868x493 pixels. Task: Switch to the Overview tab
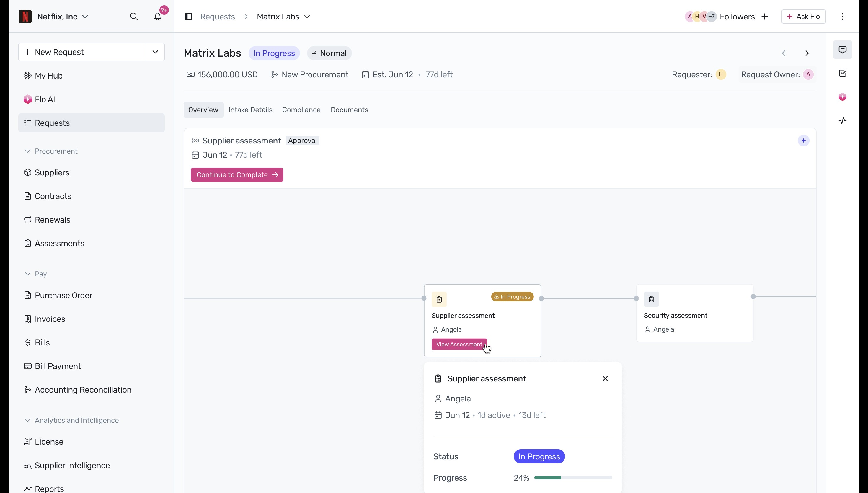click(203, 110)
